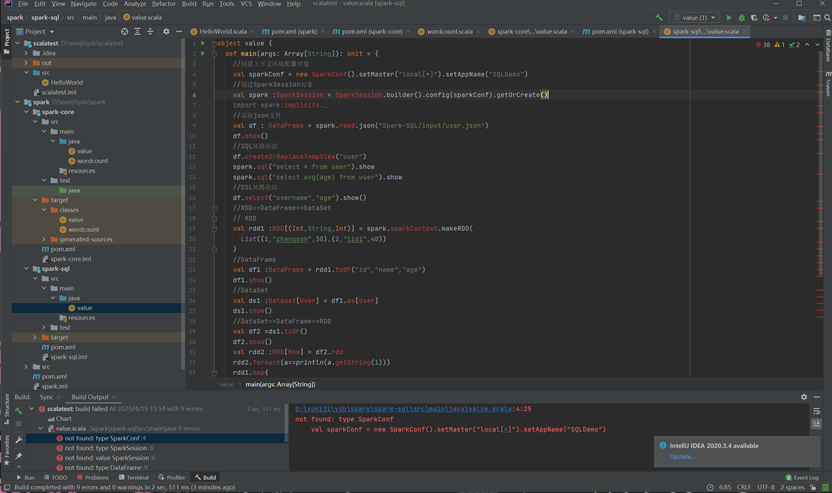
Task: Open the Profiler tool window button
Action: [171, 478]
